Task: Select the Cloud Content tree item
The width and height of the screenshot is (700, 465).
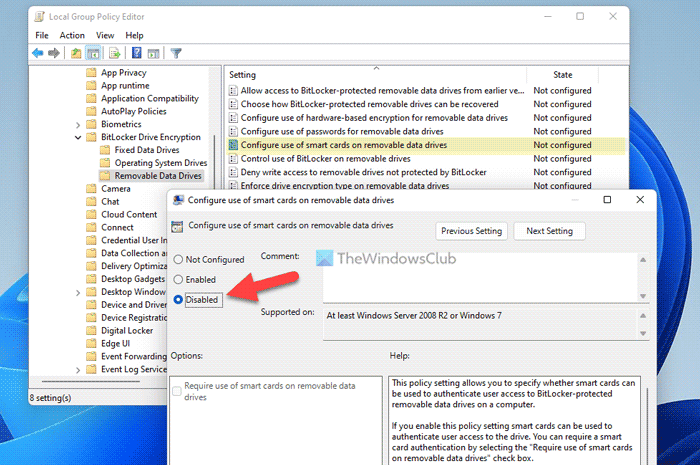Action: [129, 215]
